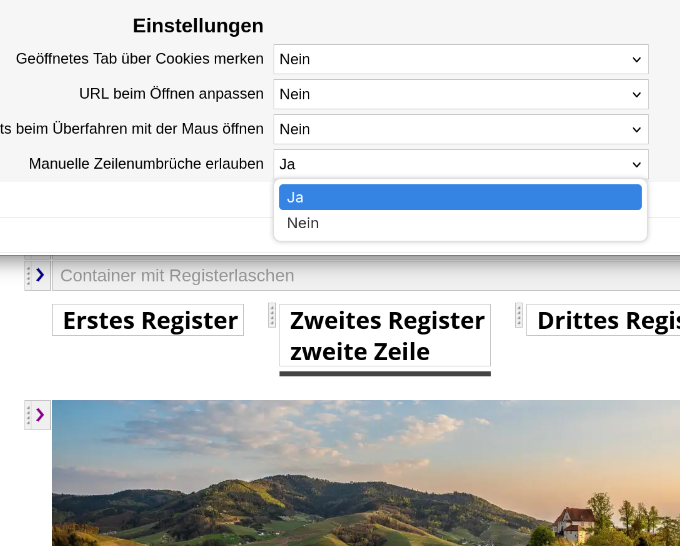Viewport: 680px width, 546px height.
Task: Choose 'Nein' in the open dropdown list
Action: click(x=460, y=223)
